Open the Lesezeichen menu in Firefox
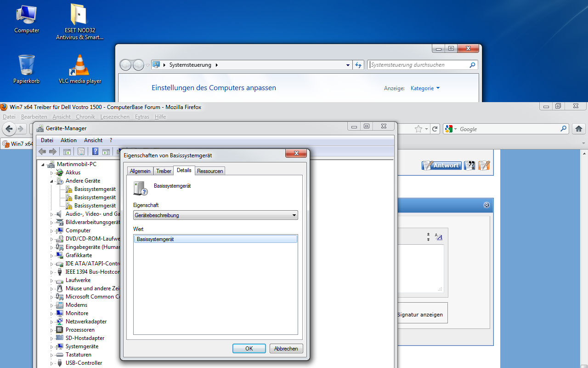Screen dimensions: 588x368 (x=115, y=117)
